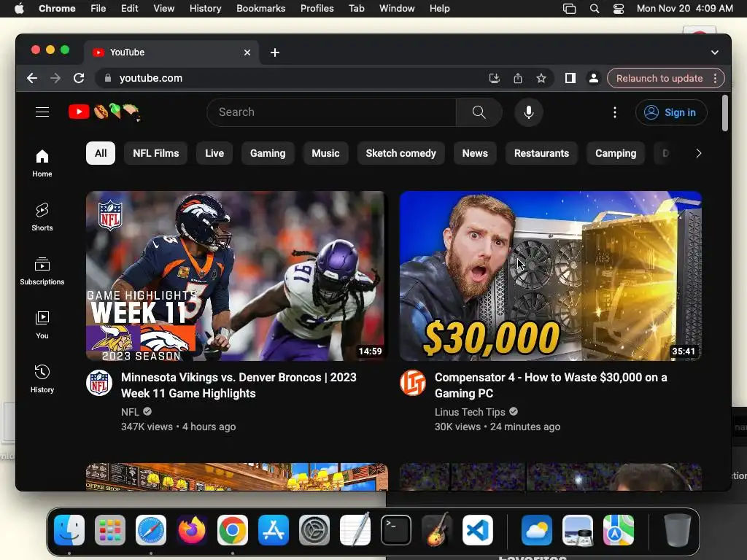
Task: Open the You section in sidebar
Action: point(42,324)
